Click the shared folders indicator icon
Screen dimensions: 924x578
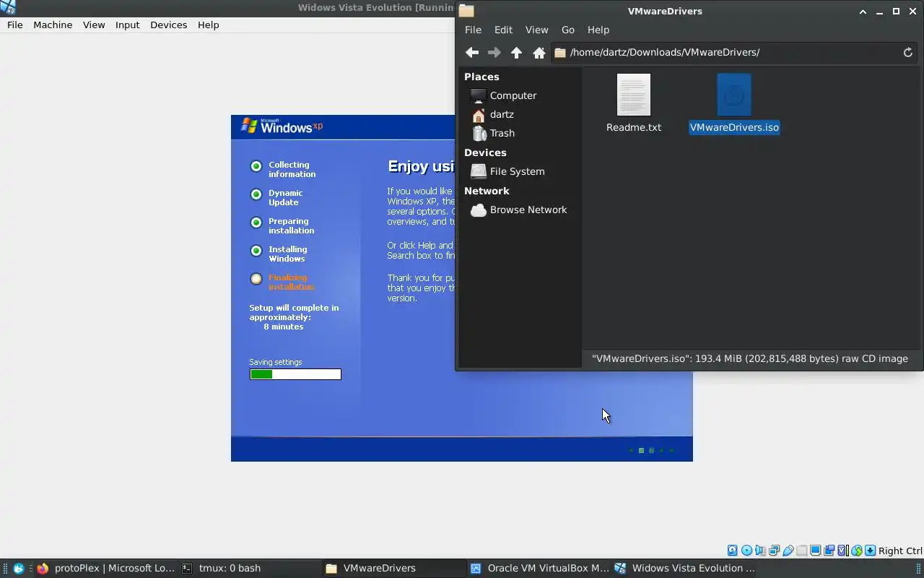(x=801, y=551)
